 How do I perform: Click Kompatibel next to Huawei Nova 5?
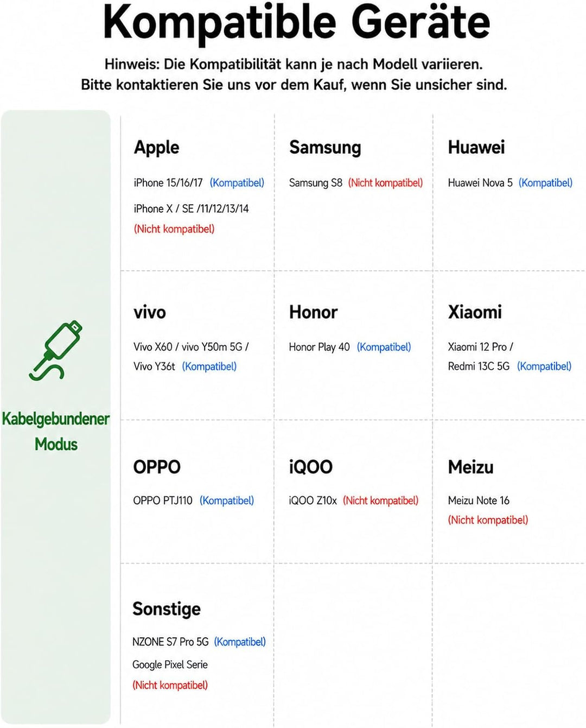(545, 183)
